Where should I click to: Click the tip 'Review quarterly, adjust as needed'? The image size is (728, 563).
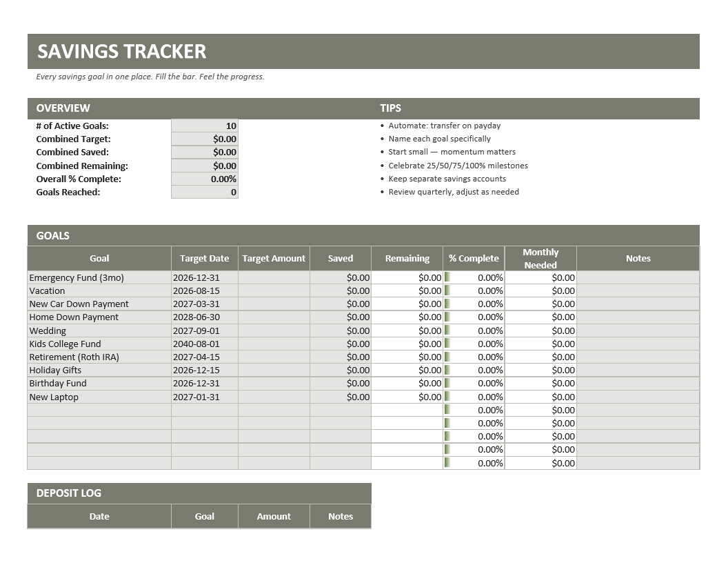click(454, 191)
